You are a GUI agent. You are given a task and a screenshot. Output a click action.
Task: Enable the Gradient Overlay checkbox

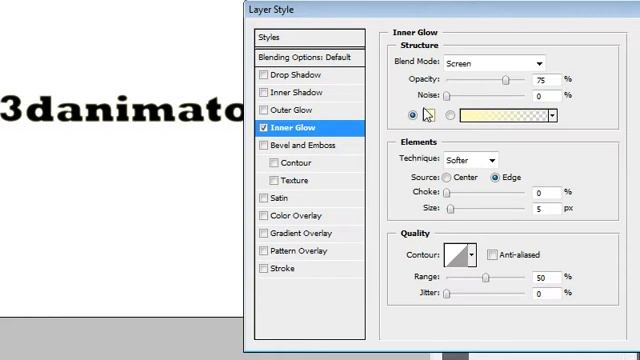pos(263,233)
